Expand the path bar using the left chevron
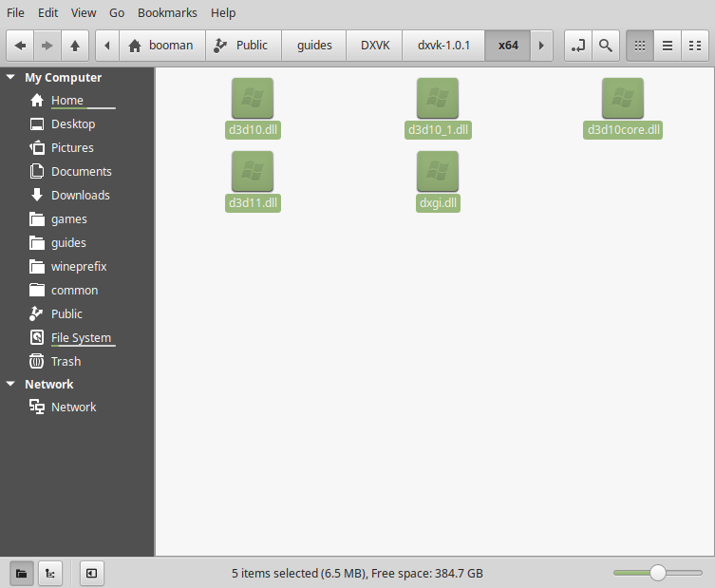This screenshot has height=588, width=715. [x=107, y=46]
